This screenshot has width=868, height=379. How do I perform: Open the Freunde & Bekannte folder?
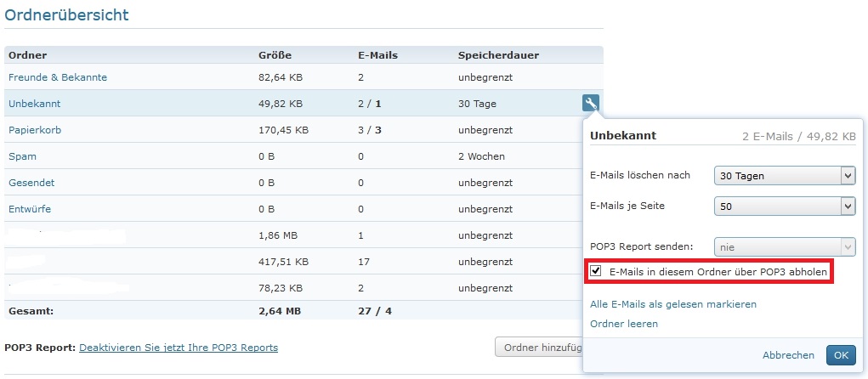pos(58,77)
